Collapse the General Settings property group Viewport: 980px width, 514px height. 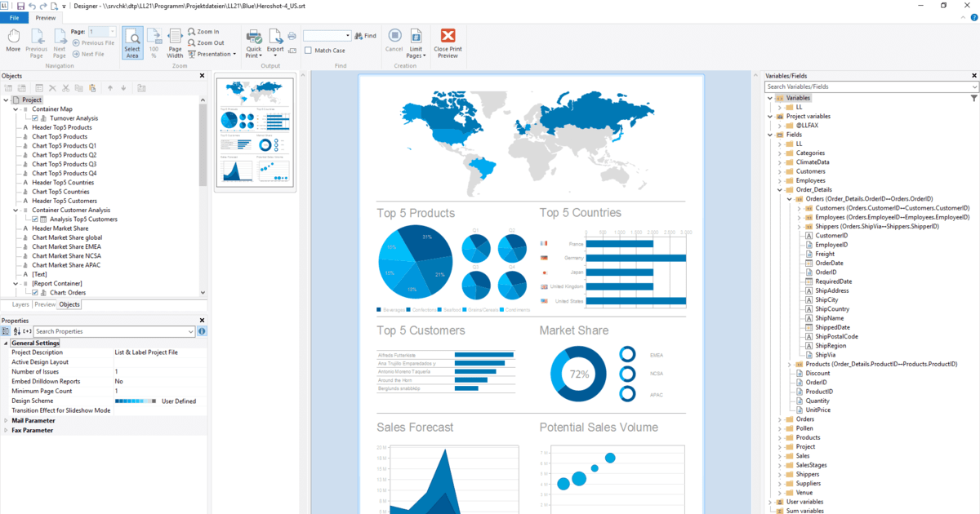coord(6,343)
